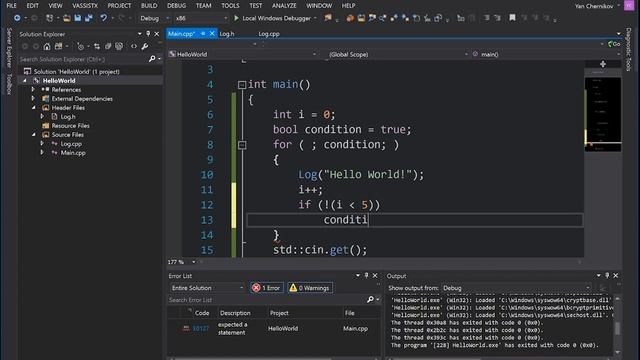Click the Solution Explorer search magnifier icon
The height and width of the screenshot is (360, 640).
152,59
